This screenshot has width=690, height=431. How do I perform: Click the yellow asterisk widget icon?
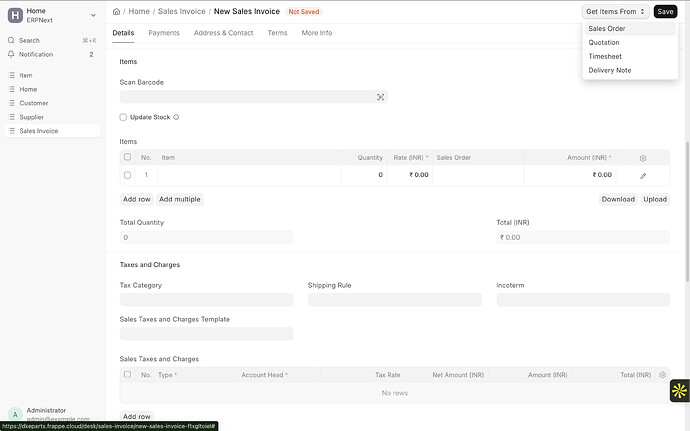click(679, 390)
